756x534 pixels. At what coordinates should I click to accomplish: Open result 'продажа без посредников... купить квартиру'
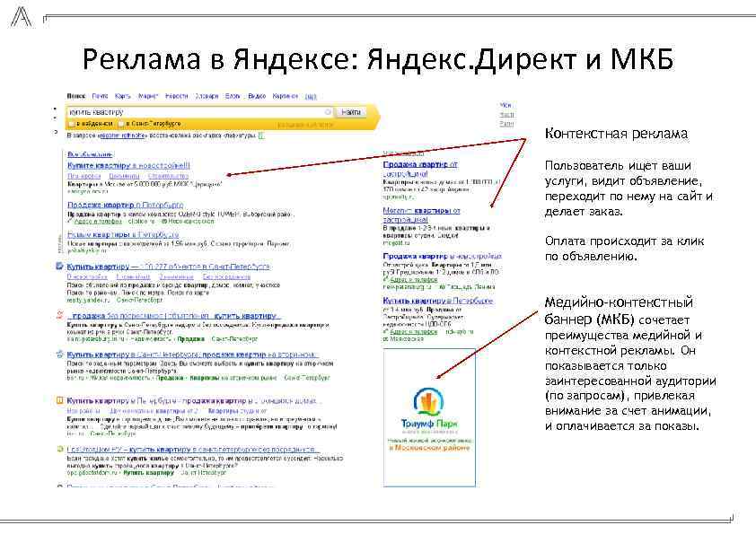pos(173,316)
